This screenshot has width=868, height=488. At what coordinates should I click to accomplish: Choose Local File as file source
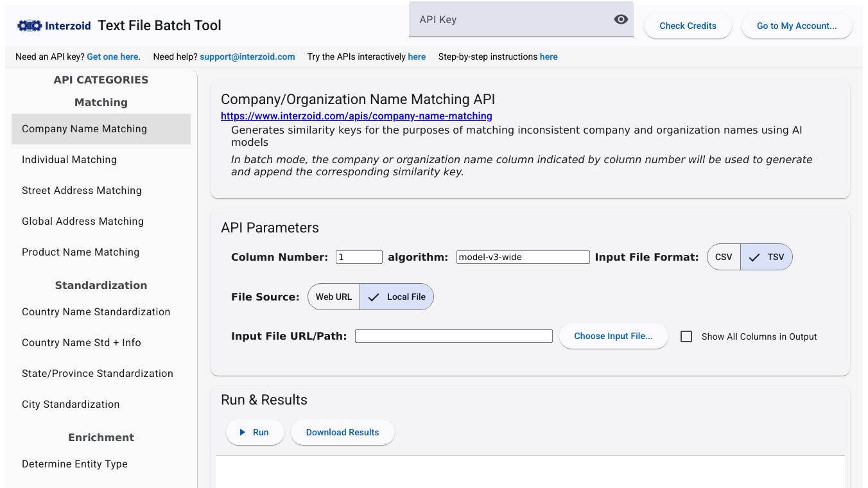397,297
